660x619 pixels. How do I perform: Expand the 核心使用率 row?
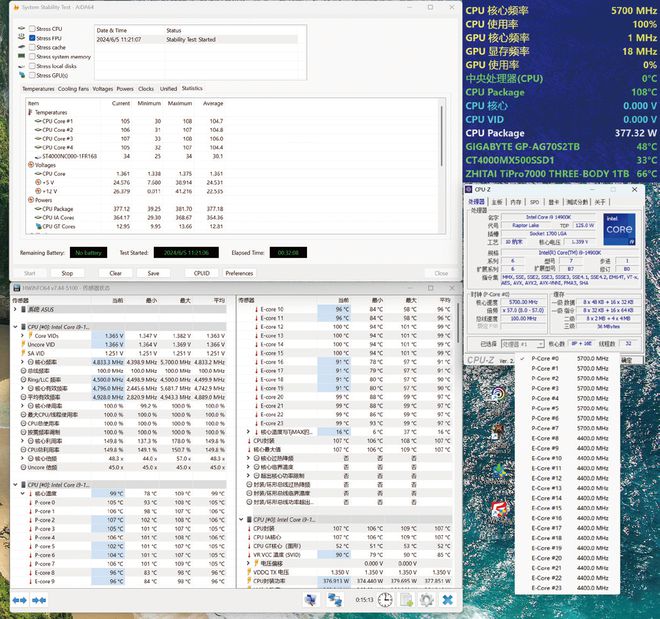tap(23, 406)
